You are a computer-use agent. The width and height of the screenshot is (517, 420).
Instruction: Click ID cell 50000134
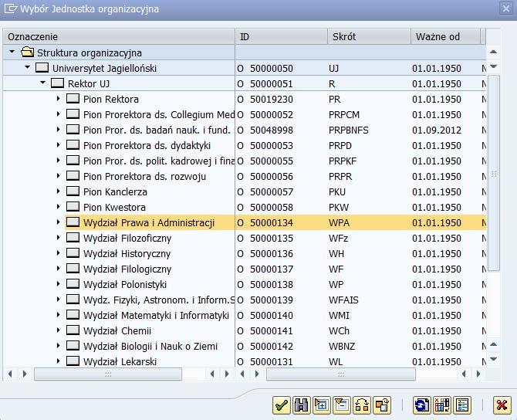pos(272,222)
